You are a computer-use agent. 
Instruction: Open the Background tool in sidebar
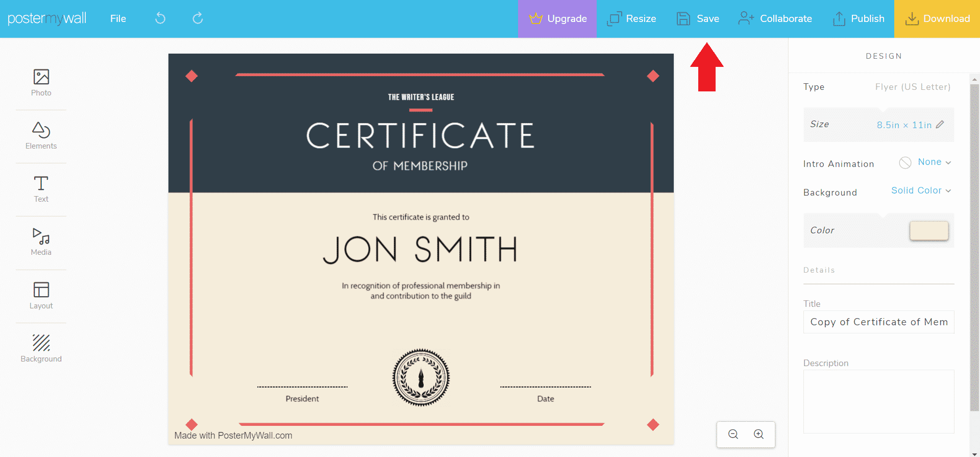coord(41,349)
